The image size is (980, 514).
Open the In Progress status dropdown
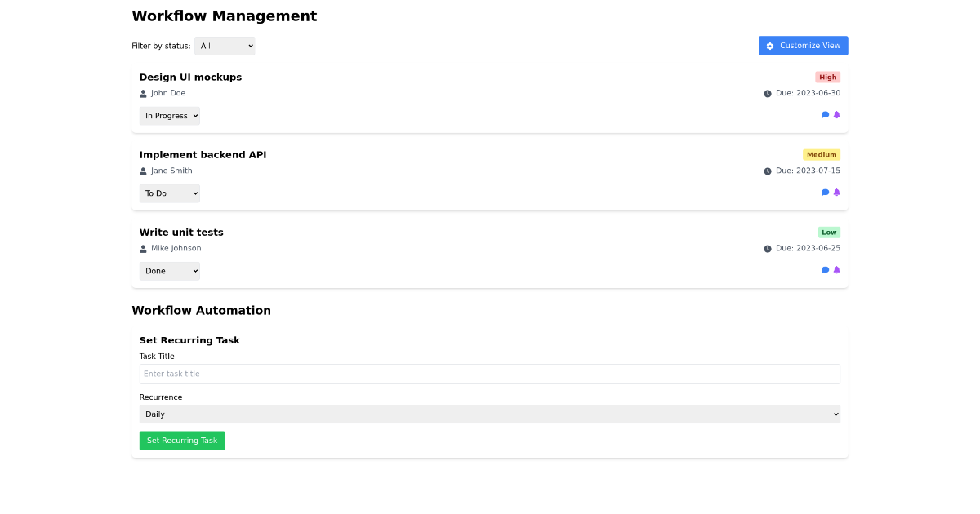pos(169,115)
